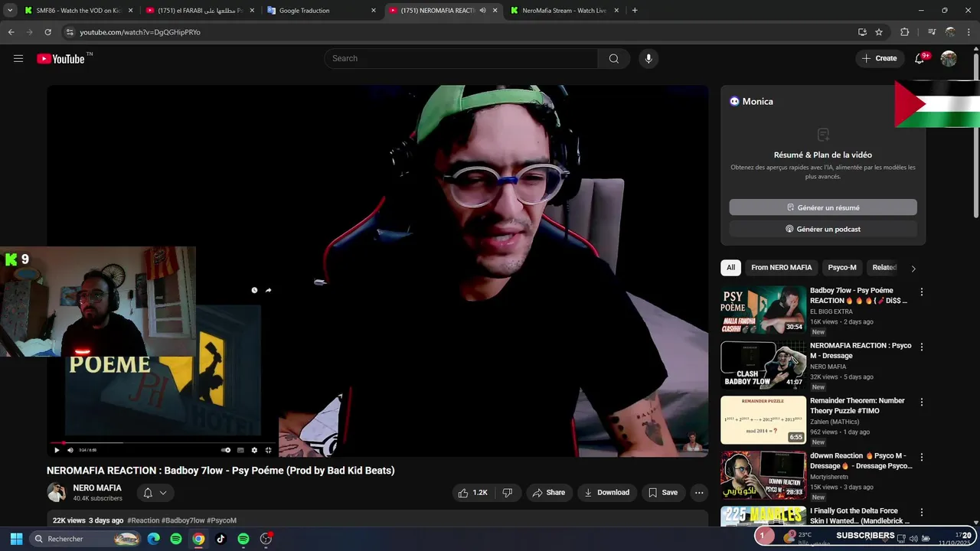Click the #Badboy7low hashtag
The image size is (980, 551).
[x=183, y=520]
